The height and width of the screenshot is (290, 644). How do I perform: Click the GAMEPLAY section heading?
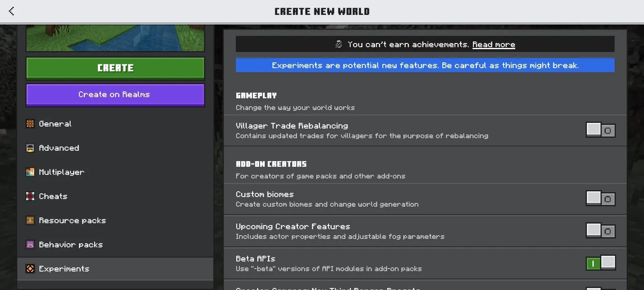click(256, 95)
